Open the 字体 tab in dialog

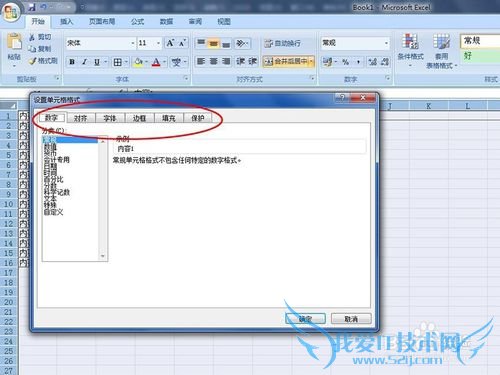[110, 118]
